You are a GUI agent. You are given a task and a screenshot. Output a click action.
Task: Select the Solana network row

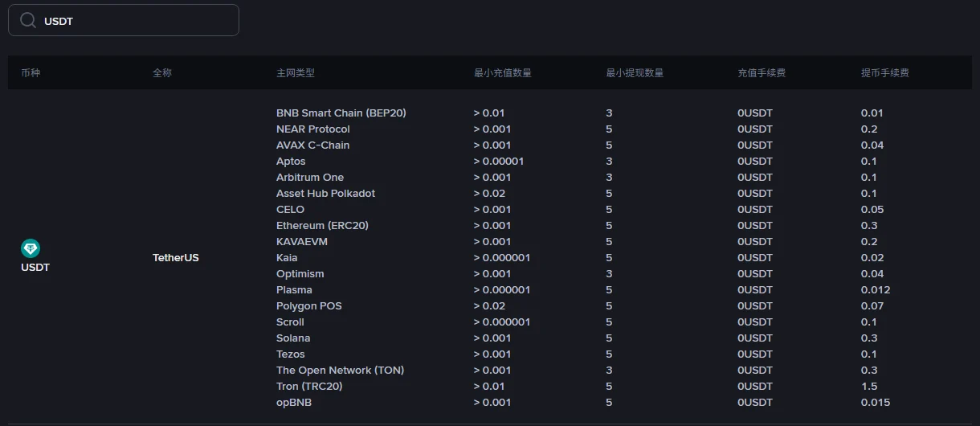point(293,338)
